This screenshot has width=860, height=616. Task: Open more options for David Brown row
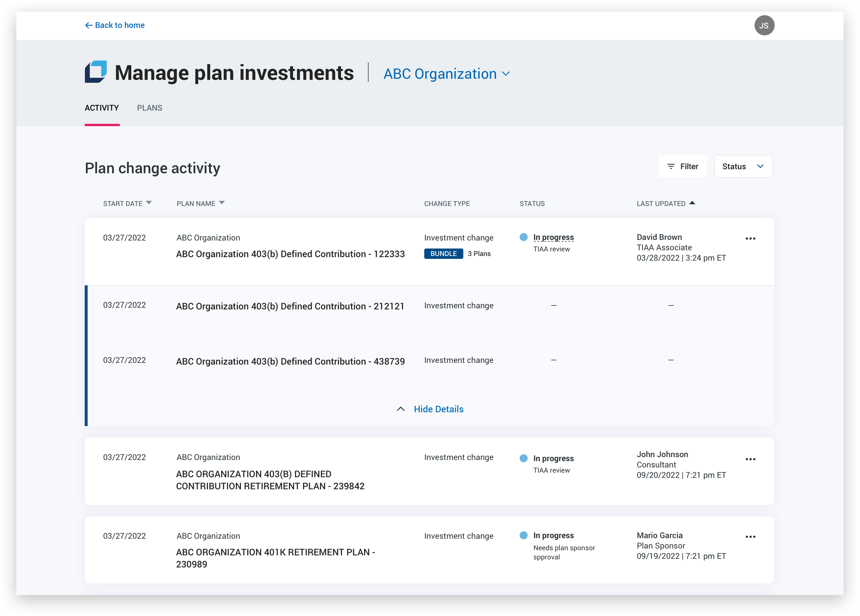click(x=750, y=238)
